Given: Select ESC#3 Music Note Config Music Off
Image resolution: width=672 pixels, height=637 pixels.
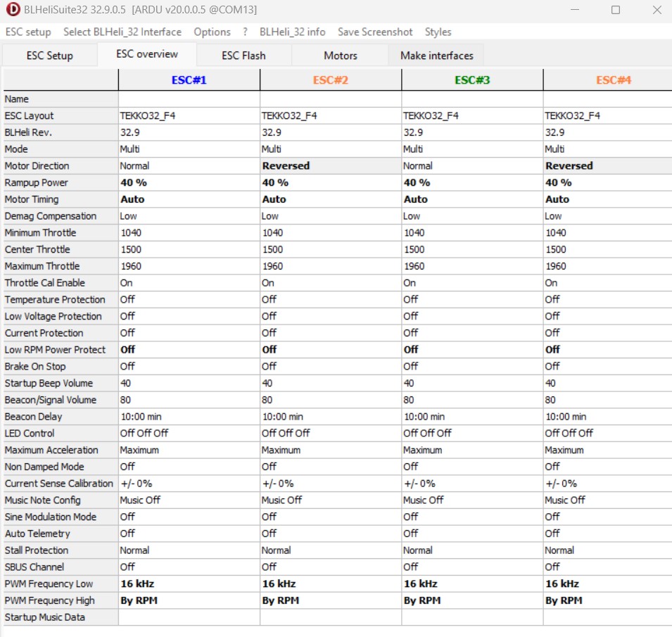Looking at the screenshot, I should click(472, 500).
